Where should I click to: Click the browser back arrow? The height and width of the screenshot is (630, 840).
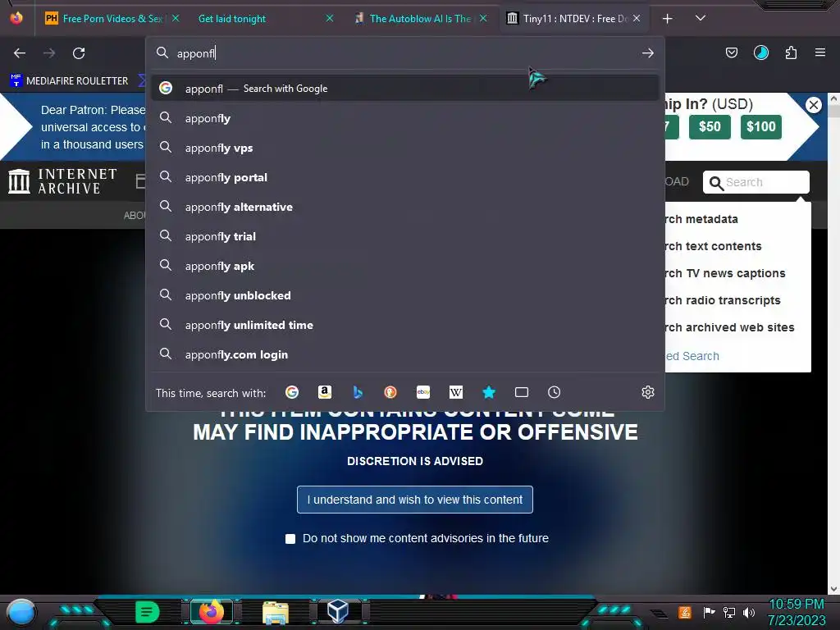point(20,53)
